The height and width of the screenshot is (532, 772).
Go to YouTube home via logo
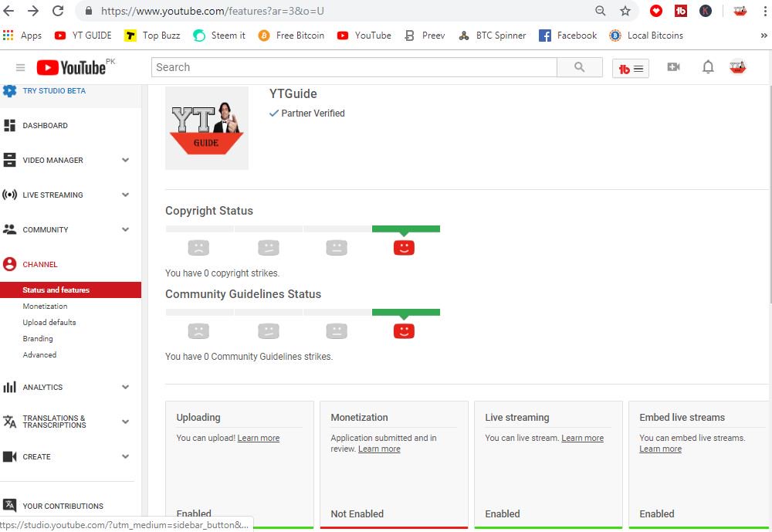(x=71, y=67)
